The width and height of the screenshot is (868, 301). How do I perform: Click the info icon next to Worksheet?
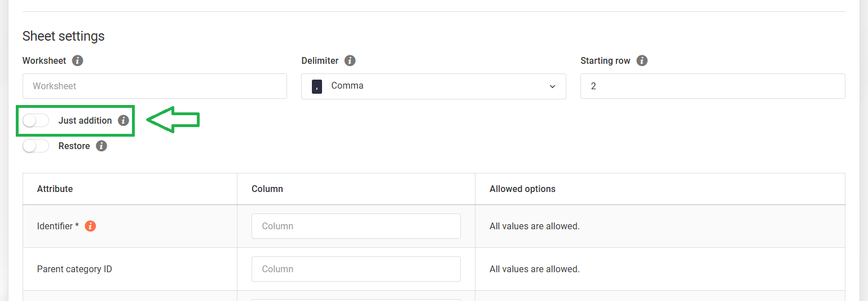[x=78, y=60]
